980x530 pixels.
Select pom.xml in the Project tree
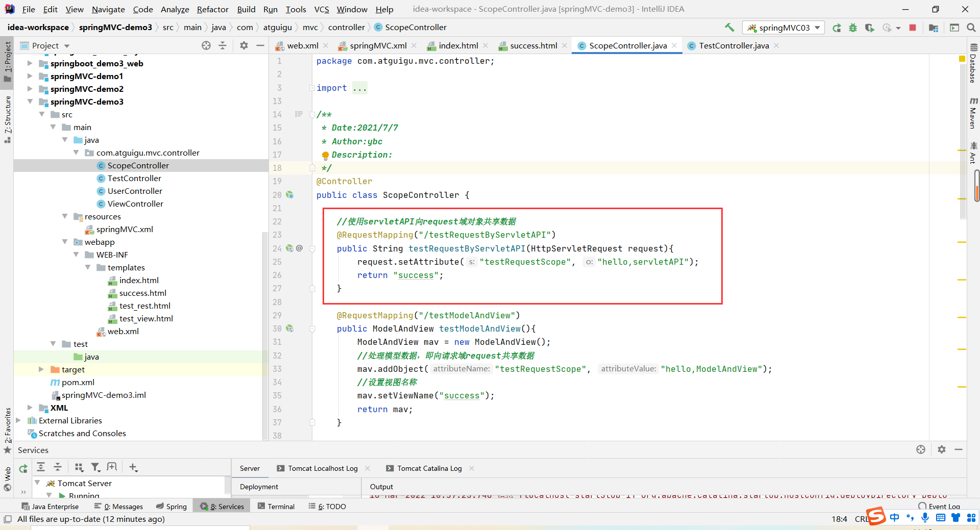tap(78, 382)
